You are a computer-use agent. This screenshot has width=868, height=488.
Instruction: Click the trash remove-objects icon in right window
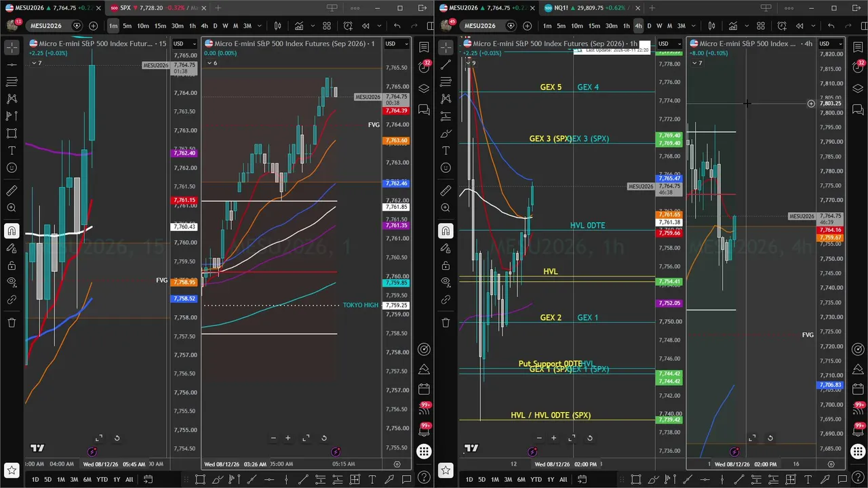point(446,323)
